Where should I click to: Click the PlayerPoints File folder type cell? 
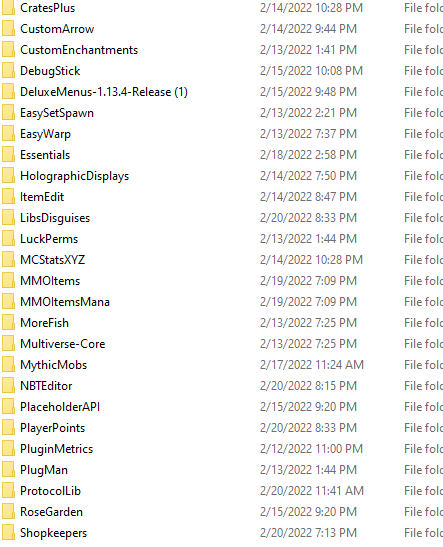click(423, 428)
